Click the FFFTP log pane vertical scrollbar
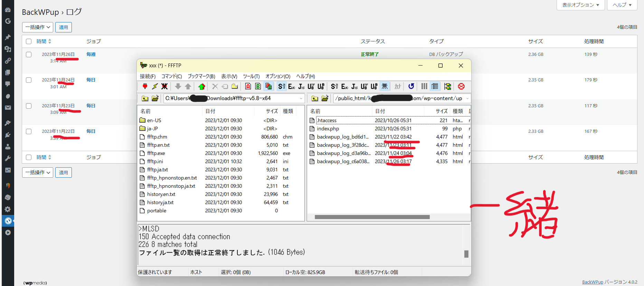 point(466,254)
